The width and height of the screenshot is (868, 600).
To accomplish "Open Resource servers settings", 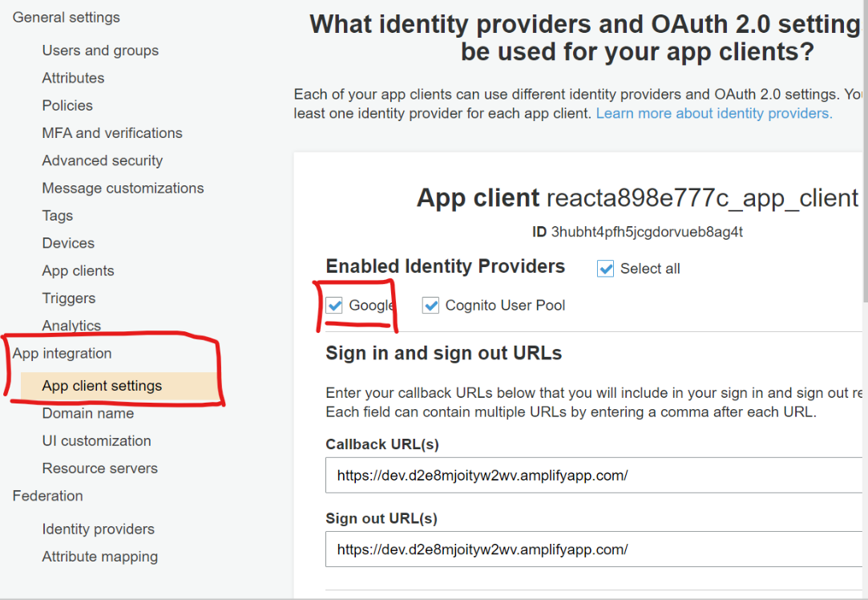I will 99,468.
